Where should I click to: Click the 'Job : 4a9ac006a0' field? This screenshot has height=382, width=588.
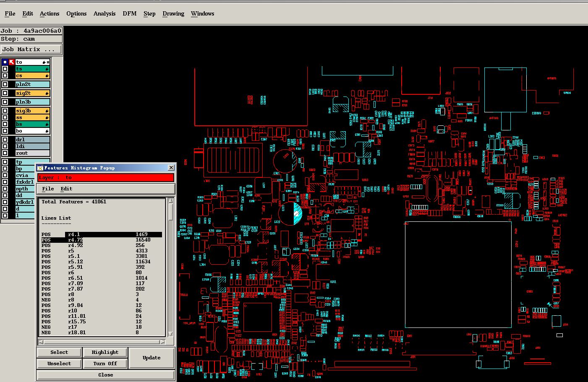coord(31,31)
